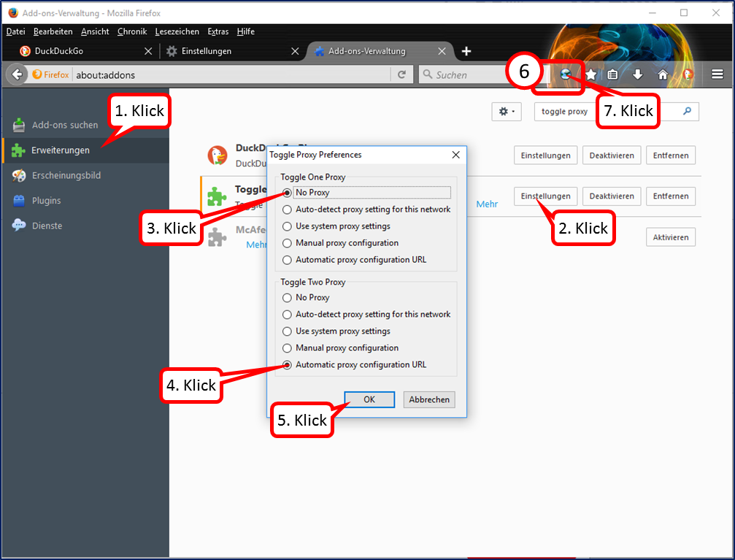Select Automatic proxy URL under Toggle One
This screenshot has height=560, width=735.
click(x=287, y=261)
